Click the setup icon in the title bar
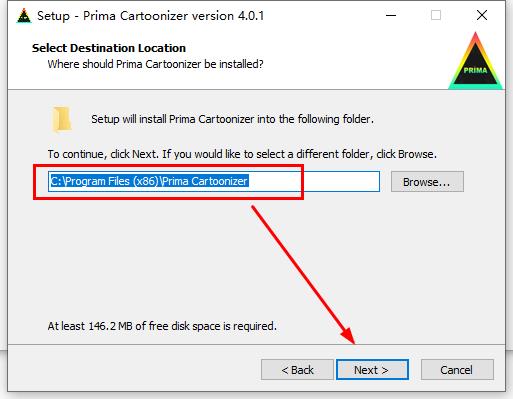 (x=24, y=16)
